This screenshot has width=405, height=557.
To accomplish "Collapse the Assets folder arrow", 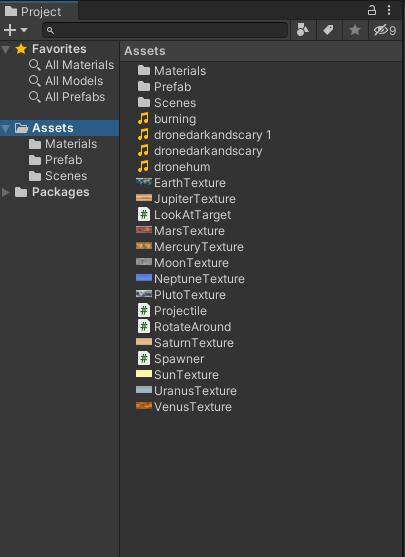I will pyautogui.click(x=6, y=128).
